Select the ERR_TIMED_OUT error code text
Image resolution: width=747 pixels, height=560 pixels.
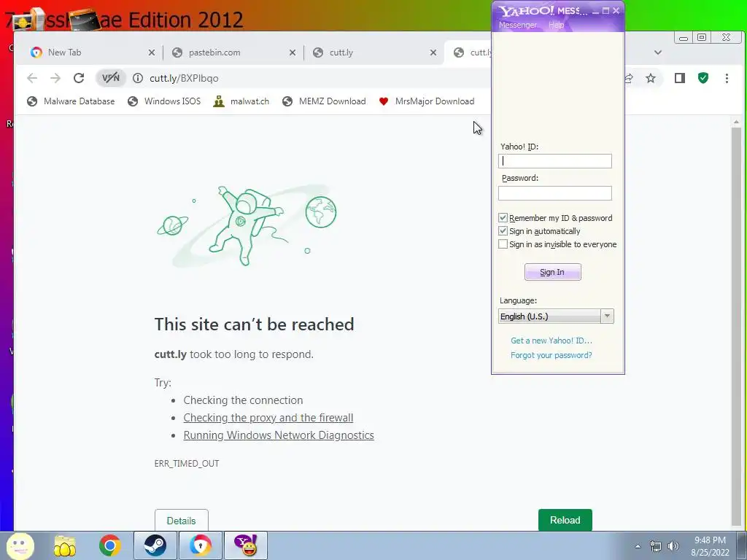[x=187, y=463]
